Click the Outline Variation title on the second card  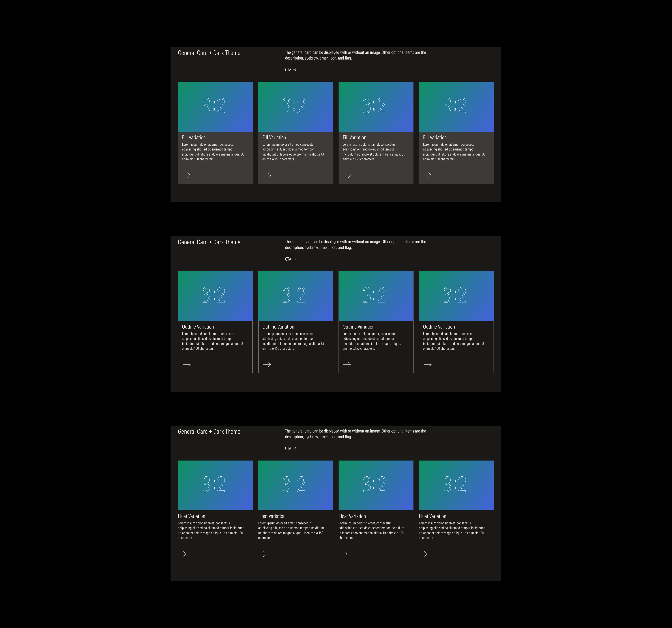tap(278, 327)
